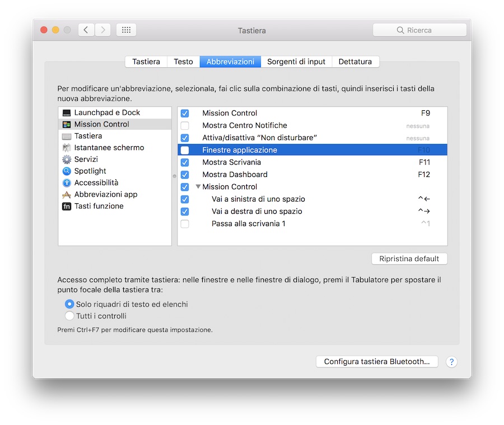Go forward with the right chevron button
Viewport: 504px width, 425px height.
pyautogui.click(x=103, y=30)
